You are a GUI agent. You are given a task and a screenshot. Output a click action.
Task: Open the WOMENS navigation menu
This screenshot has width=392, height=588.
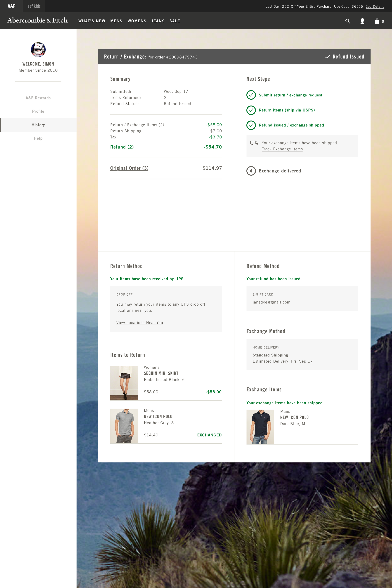click(x=137, y=21)
